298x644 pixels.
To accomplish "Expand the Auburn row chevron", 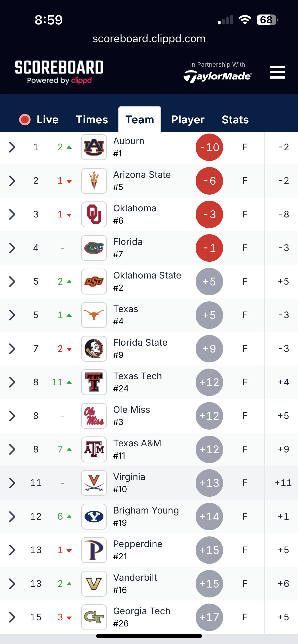I will point(12,147).
